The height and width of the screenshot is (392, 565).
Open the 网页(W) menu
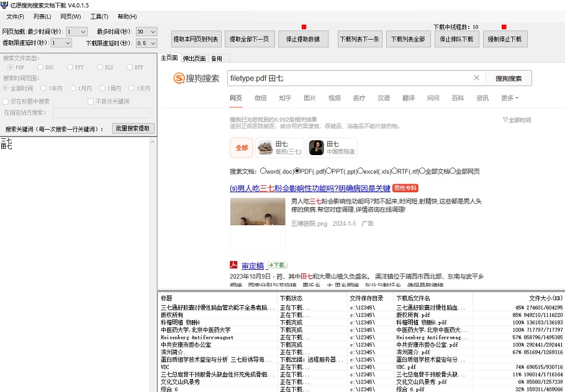(x=71, y=17)
